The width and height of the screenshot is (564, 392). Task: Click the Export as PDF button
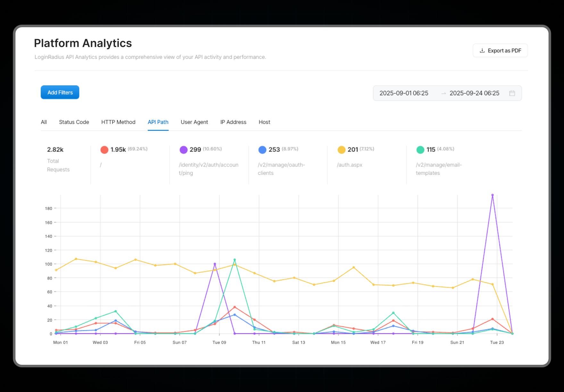click(500, 51)
